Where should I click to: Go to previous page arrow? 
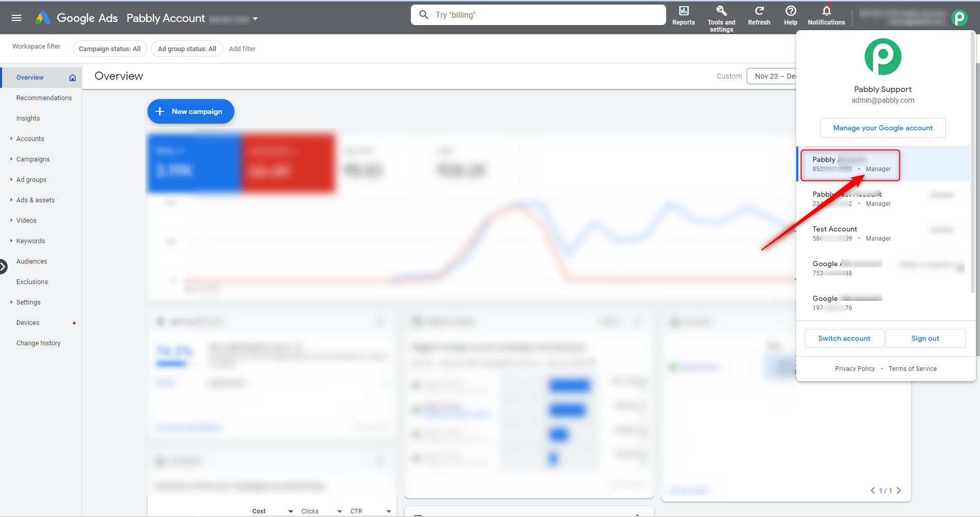(x=873, y=490)
